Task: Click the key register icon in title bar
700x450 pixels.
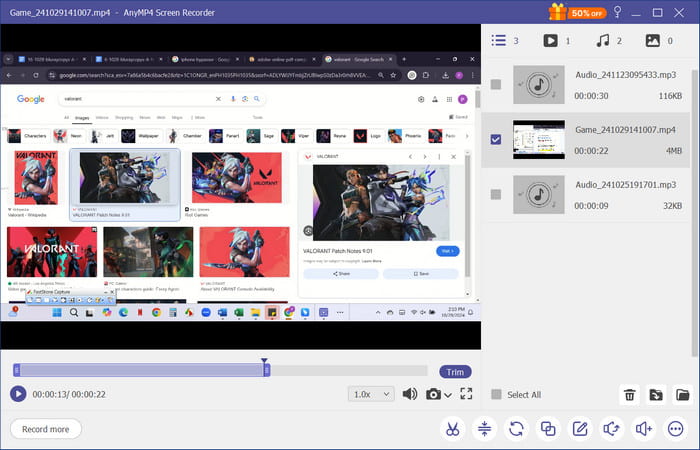Action: point(617,12)
